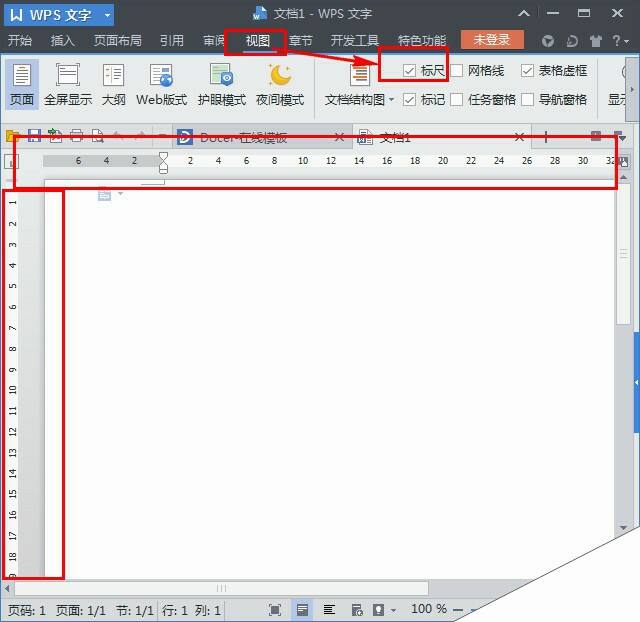Click the first-line indent marker on ruler
This screenshot has width=640, height=622.
coord(163,156)
